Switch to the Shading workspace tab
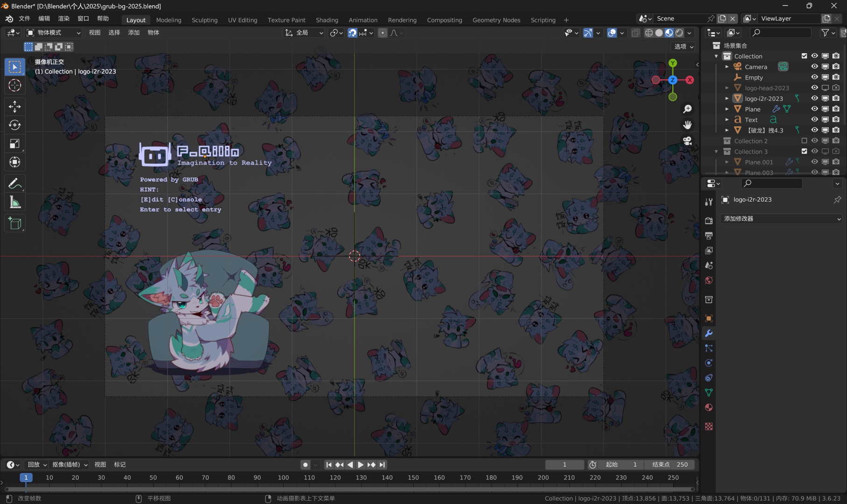The height and width of the screenshot is (504, 847). (x=327, y=20)
